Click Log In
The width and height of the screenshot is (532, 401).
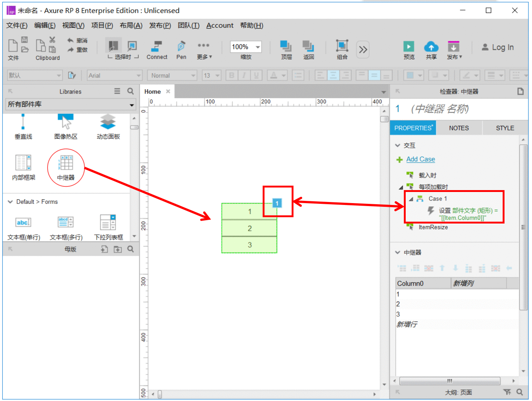click(498, 47)
